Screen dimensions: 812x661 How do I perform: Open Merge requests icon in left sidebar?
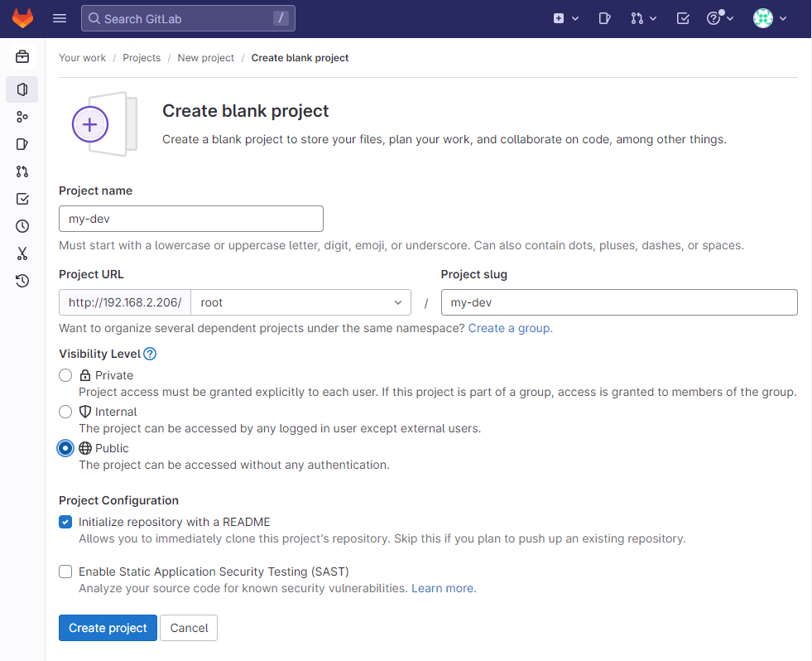(x=22, y=171)
